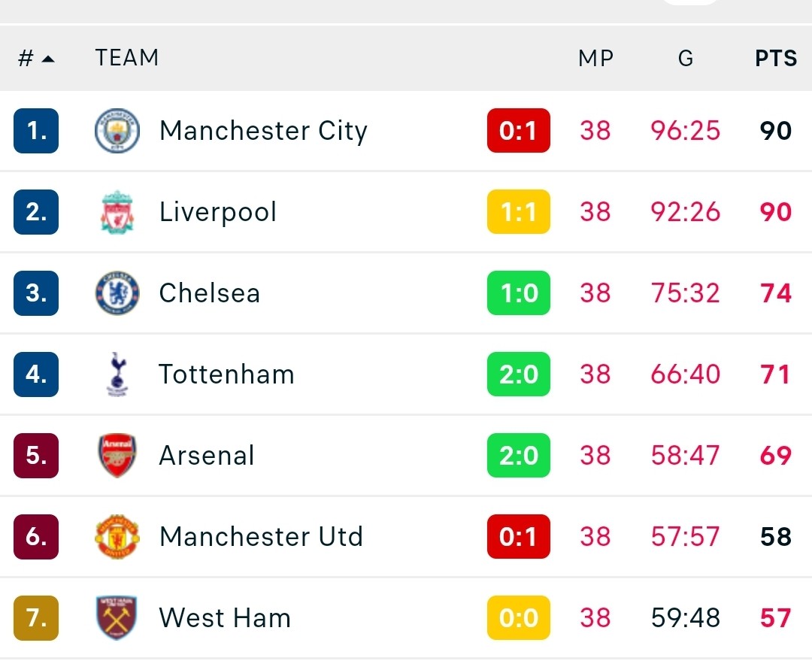Select the Chelsea club badge

coord(117,293)
